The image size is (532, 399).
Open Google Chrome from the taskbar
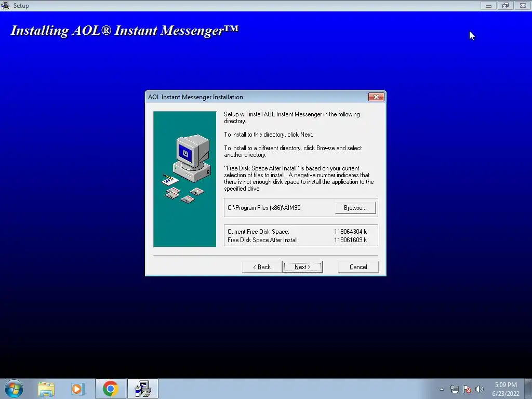click(111, 389)
